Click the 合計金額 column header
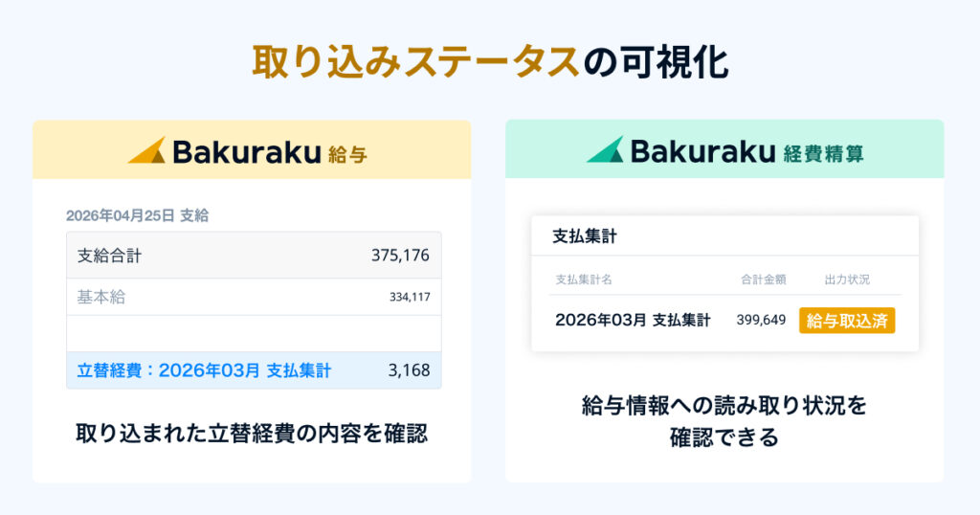Image resolution: width=980 pixels, height=515 pixels. tap(763, 280)
